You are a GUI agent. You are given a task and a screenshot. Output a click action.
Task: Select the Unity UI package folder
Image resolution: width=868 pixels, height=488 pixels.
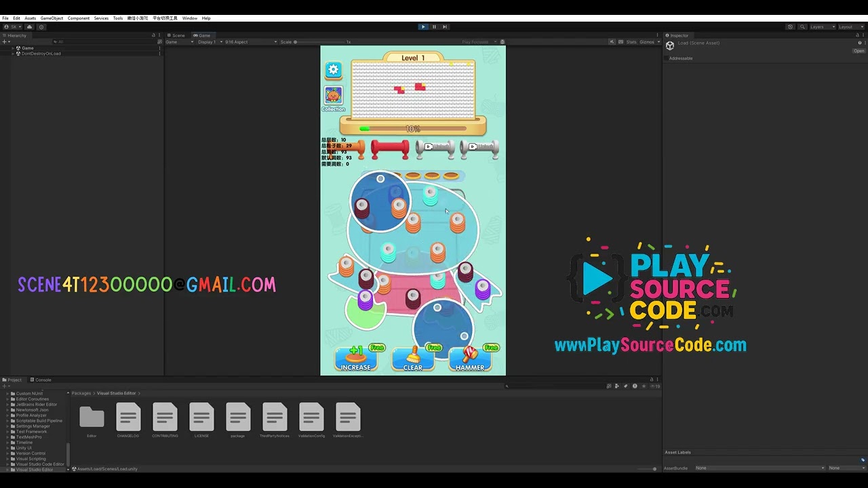tap(24, 448)
